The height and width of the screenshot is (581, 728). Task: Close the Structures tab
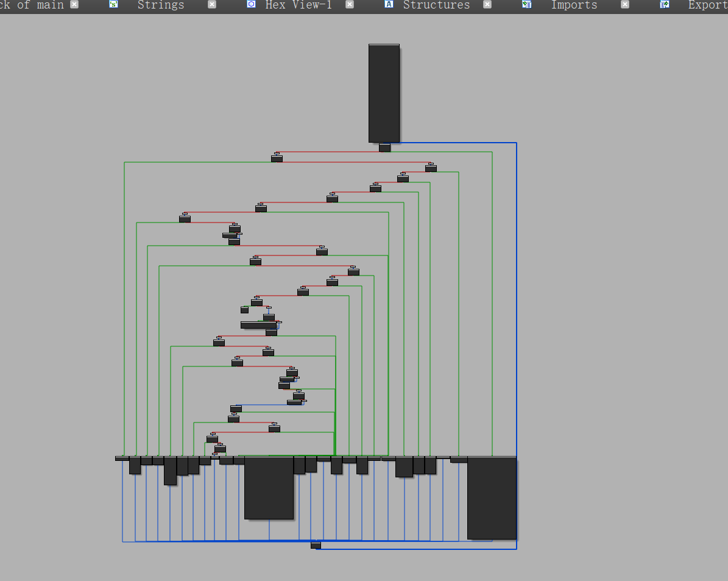(x=487, y=4)
